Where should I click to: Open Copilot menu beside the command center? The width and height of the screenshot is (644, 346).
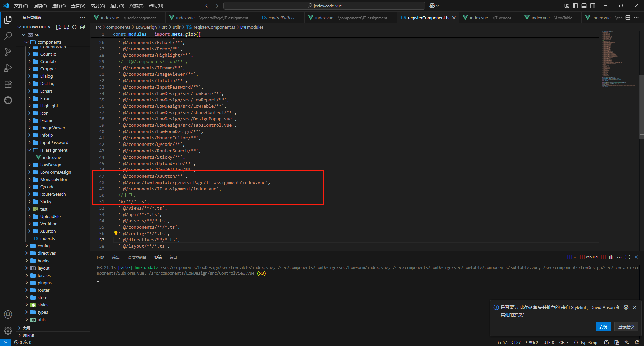click(x=434, y=6)
